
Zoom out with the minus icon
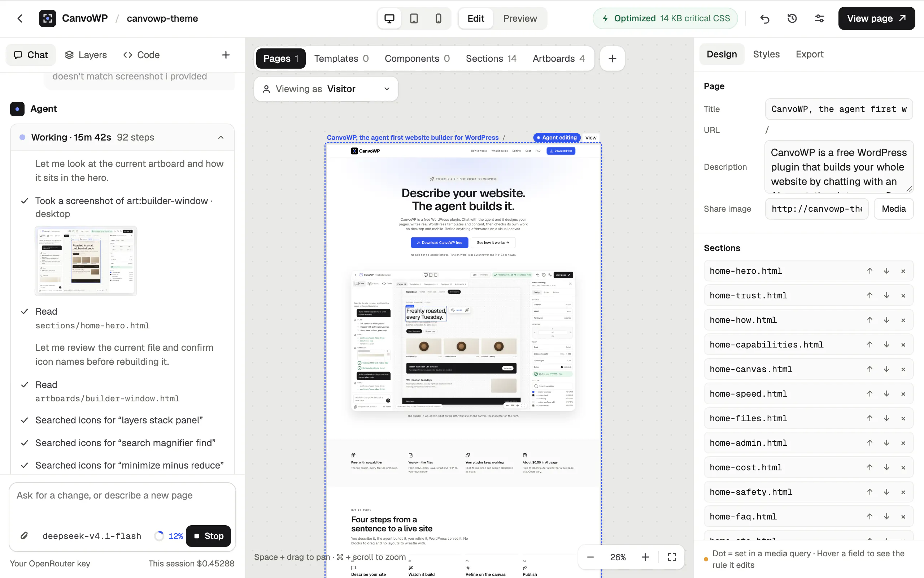[590, 557]
